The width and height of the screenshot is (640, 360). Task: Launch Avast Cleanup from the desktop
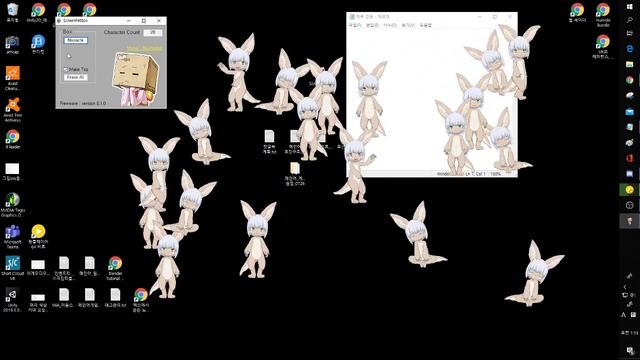(12, 78)
